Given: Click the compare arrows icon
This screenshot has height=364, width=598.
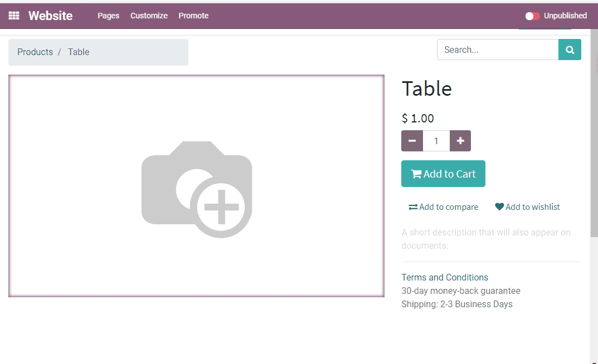Looking at the screenshot, I should click(x=413, y=207).
